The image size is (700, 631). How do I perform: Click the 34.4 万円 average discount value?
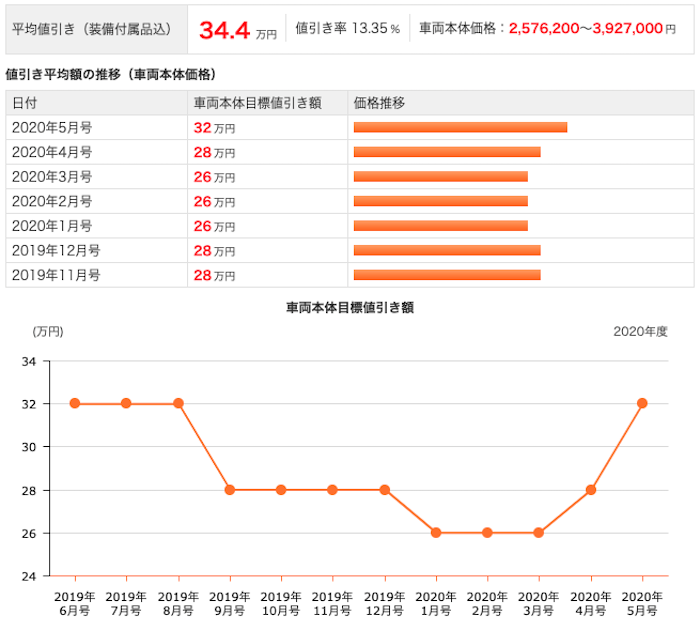tap(238, 30)
